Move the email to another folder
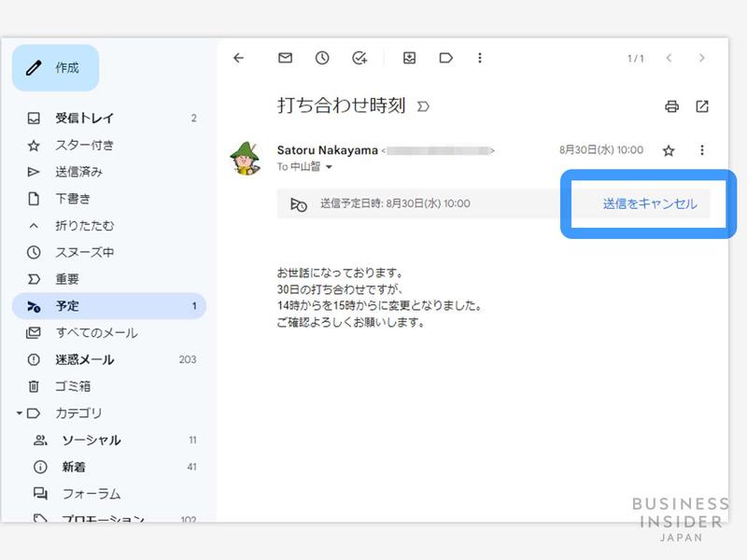 pyautogui.click(x=409, y=58)
